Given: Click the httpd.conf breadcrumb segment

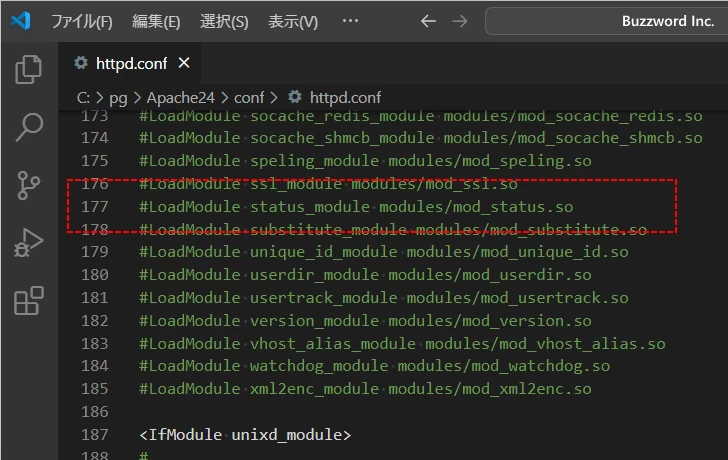Looking at the screenshot, I should tap(345, 98).
